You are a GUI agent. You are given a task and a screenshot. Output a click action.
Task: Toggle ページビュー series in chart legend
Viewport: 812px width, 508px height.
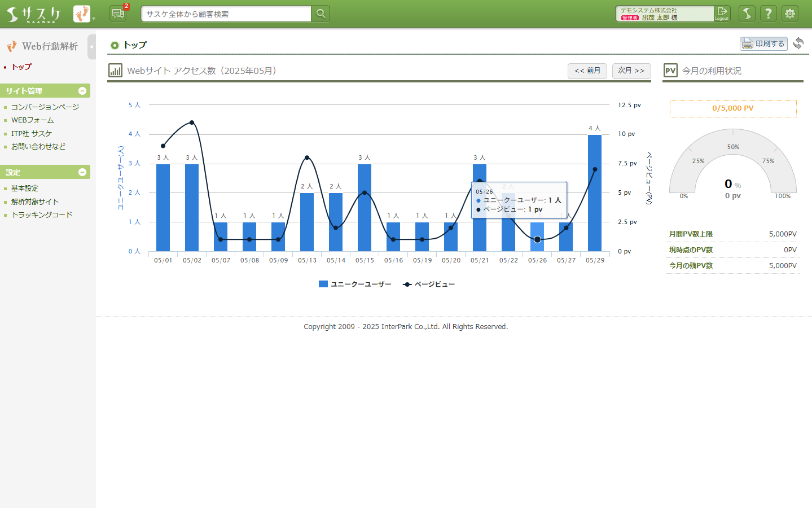[429, 284]
